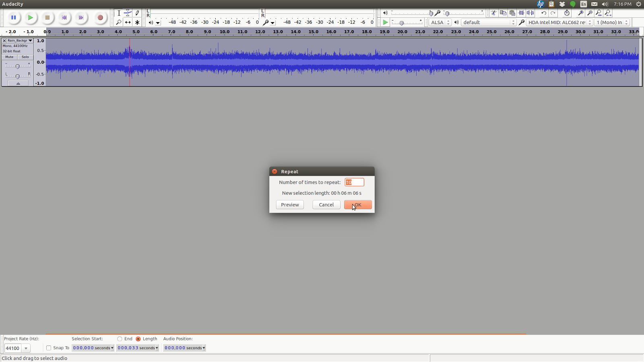Screen dimensions: 644x362
Task: Click the Copy icon in edit toolbar
Action: tap(503, 13)
